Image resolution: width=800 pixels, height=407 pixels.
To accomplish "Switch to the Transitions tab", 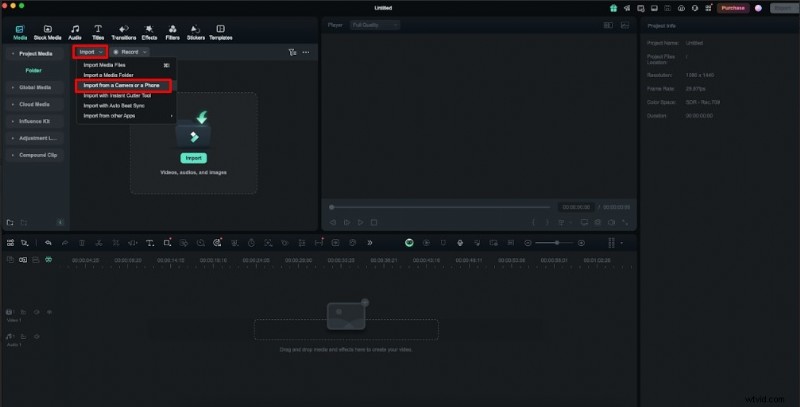I will [123, 32].
